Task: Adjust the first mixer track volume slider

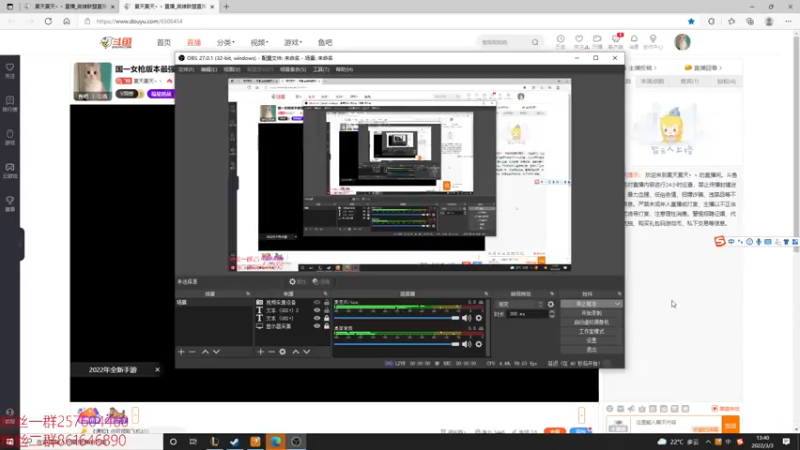Action: [x=397, y=318]
